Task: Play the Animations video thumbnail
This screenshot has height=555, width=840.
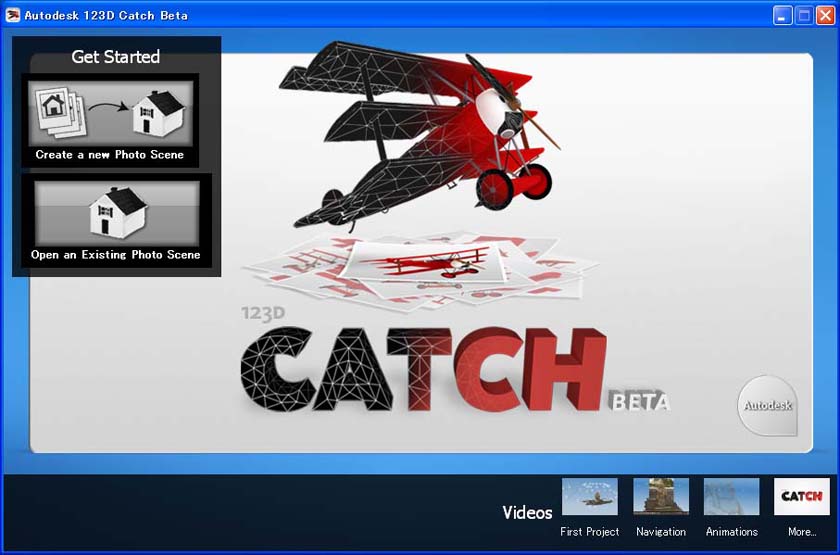Action: coord(731,497)
